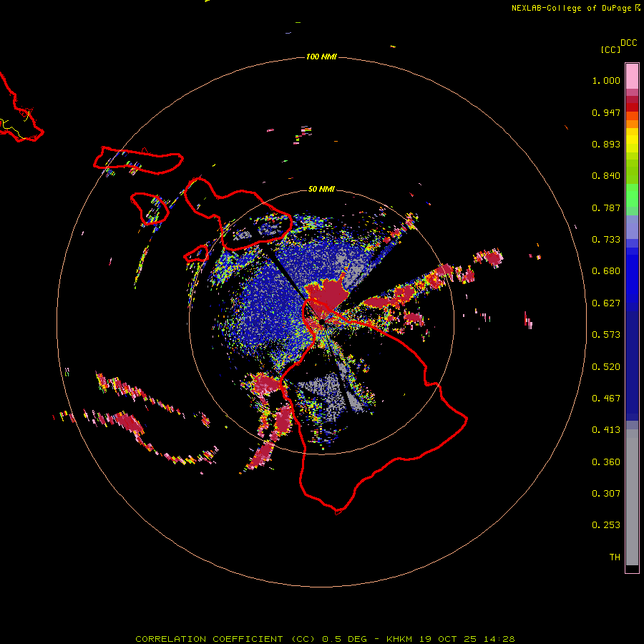Click the 0.253 legend value

click(606, 525)
